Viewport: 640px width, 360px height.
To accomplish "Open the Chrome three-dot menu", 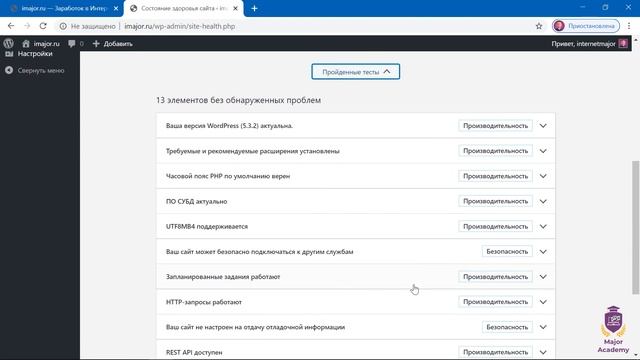I will (629, 26).
